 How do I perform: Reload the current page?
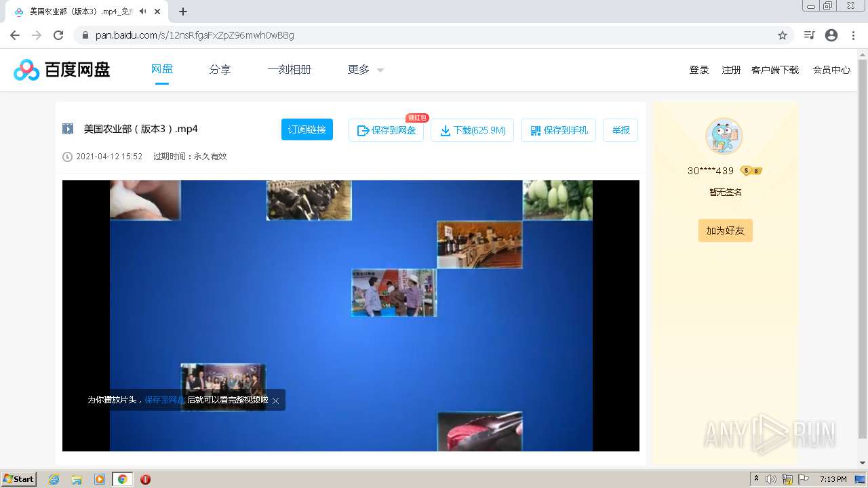coord(58,35)
